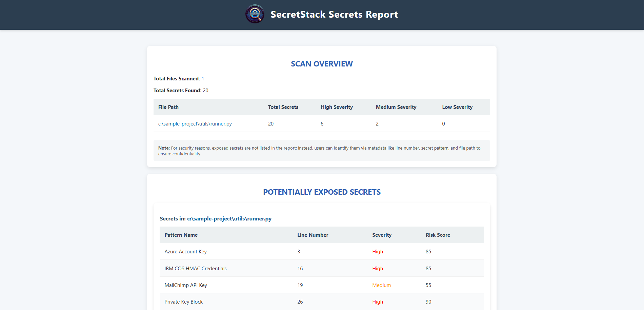
Task: Click the SecretStack logo icon
Action: coord(255,14)
